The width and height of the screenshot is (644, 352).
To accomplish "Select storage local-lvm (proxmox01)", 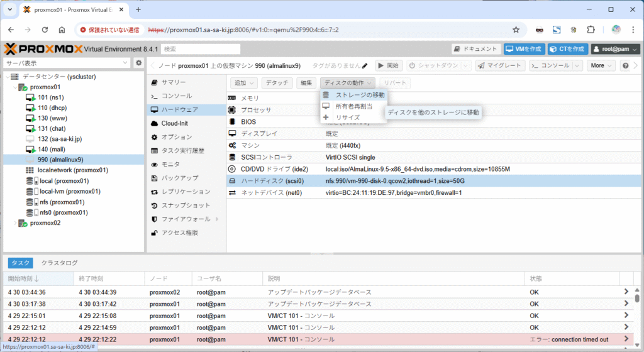I will coord(69,191).
